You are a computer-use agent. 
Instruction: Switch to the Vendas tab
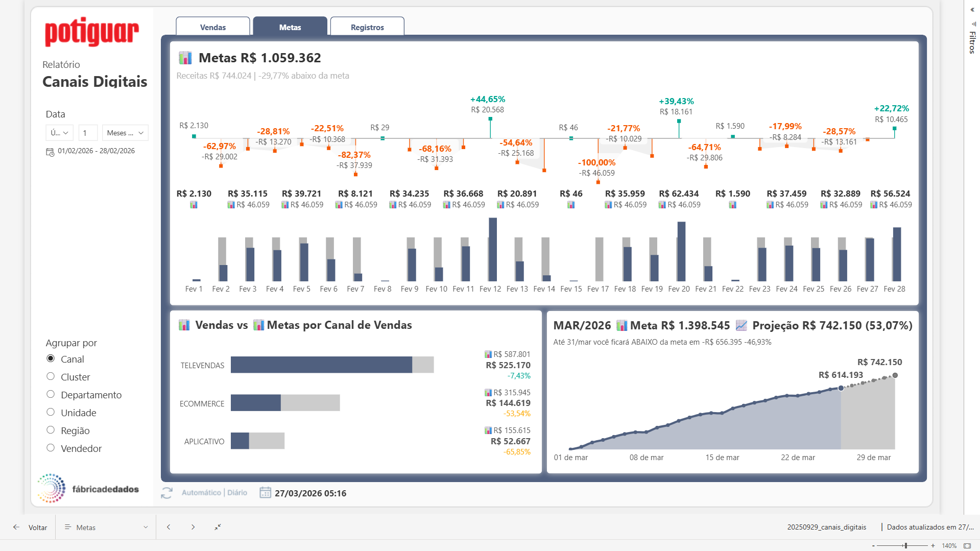pos(212,27)
